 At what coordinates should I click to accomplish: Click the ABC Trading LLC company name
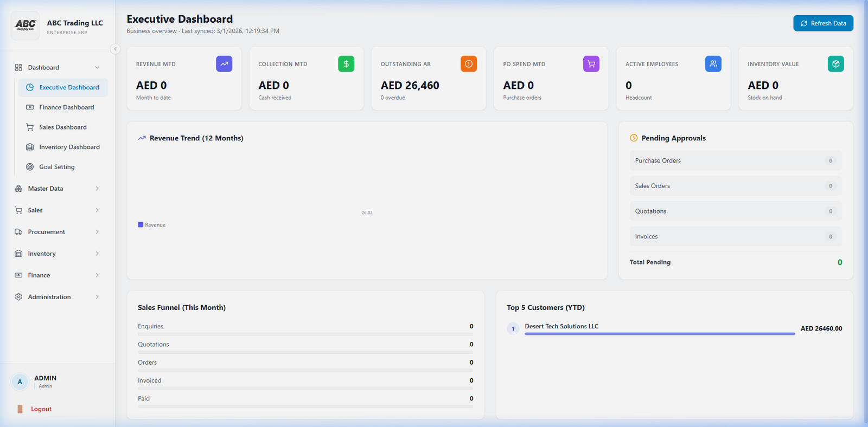pyautogui.click(x=75, y=23)
